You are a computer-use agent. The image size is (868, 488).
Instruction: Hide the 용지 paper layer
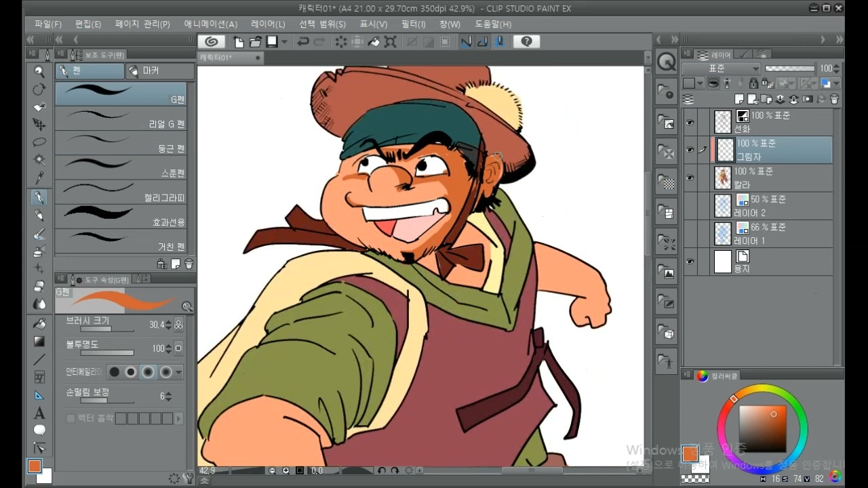click(x=690, y=262)
